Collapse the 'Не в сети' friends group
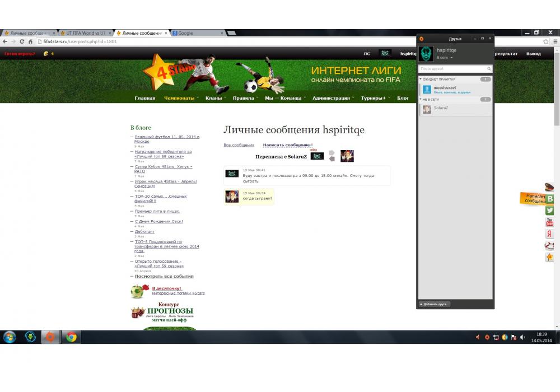560x392 pixels. pyautogui.click(x=421, y=99)
